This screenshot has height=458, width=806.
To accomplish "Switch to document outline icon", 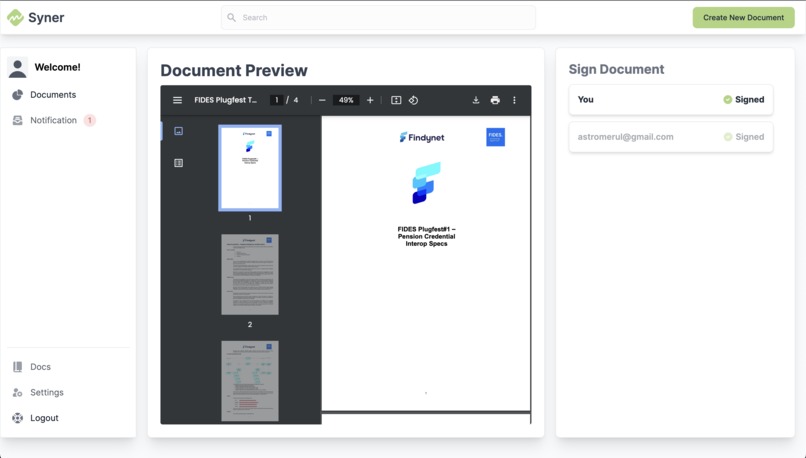I will (178, 163).
